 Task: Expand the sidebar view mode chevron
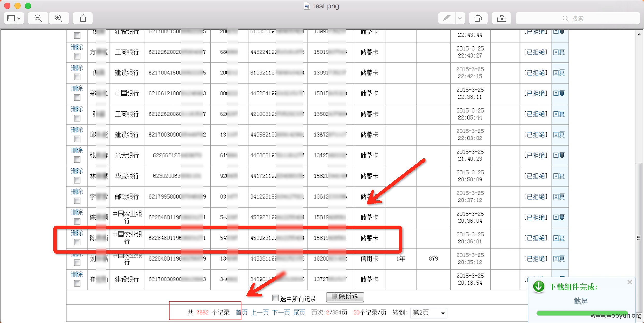tap(19, 18)
